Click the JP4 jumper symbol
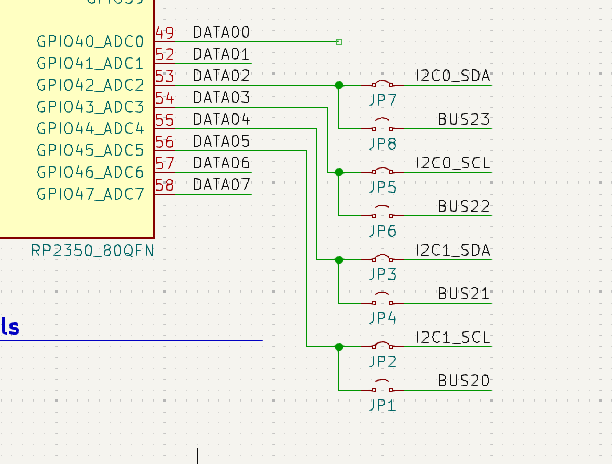Image resolution: width=612 pixels, height=464 pixels. [x=383, y=302]
